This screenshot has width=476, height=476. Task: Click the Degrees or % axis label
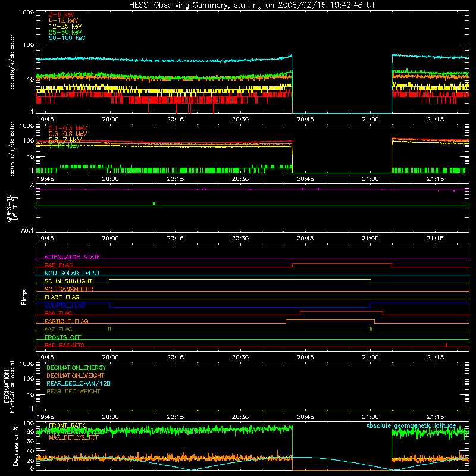[x=15, y=446]
